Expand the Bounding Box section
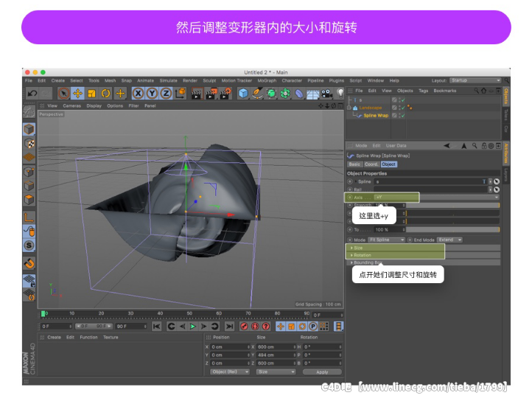532x401 pixels. point(422,262)
